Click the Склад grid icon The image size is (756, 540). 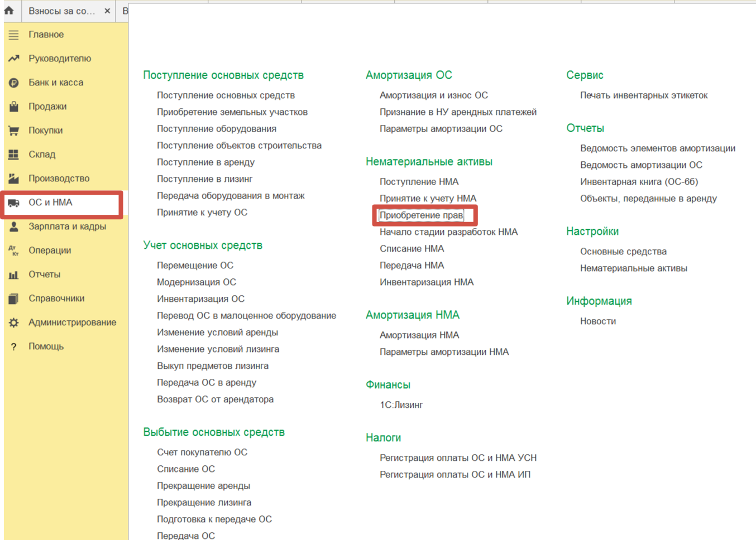click(x=14, y=155)
